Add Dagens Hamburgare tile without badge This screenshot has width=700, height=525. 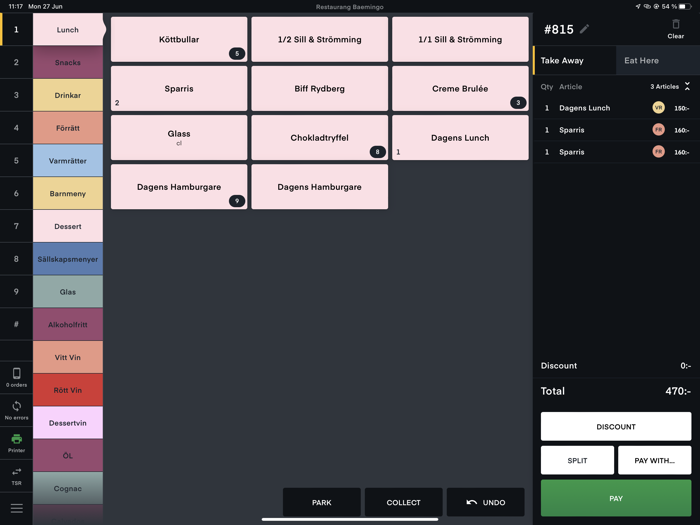click(320, 187)
